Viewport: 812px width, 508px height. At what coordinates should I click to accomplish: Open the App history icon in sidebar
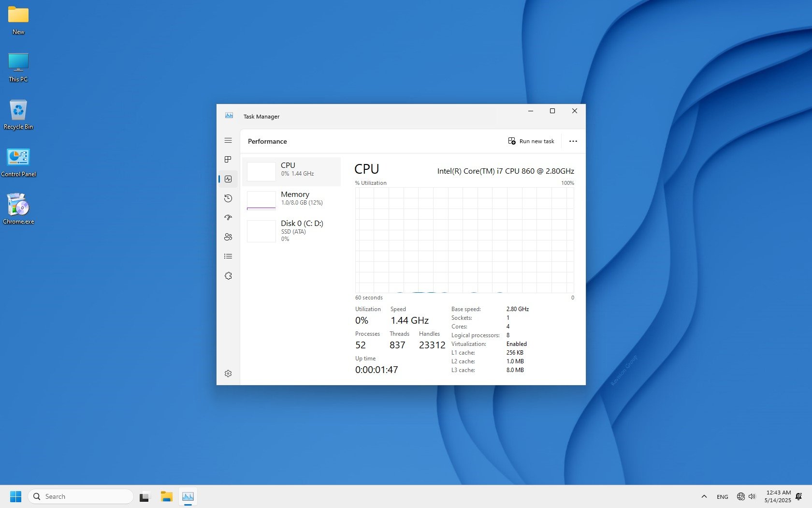[228, 198]
